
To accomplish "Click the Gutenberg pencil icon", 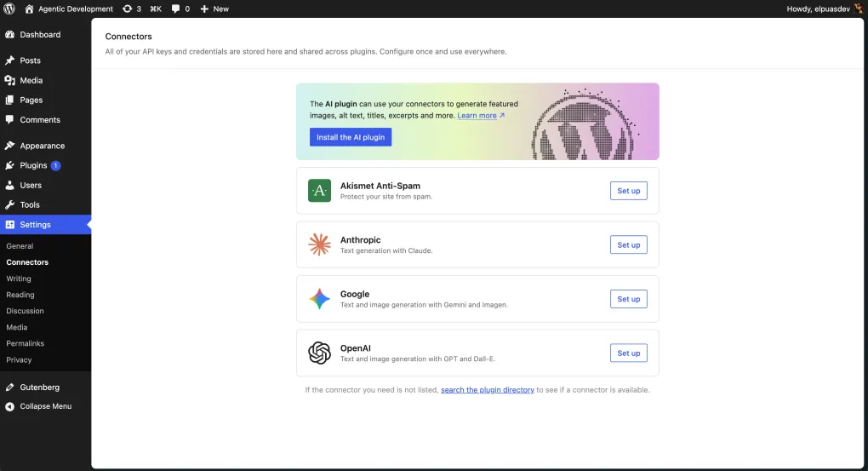I will click(10, 388).
